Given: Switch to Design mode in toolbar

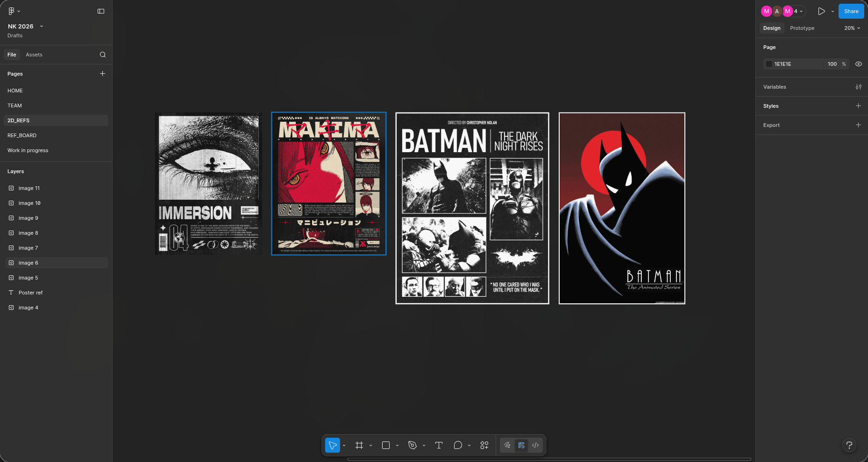Looking at the screenshot, I should tap(521, 445).
